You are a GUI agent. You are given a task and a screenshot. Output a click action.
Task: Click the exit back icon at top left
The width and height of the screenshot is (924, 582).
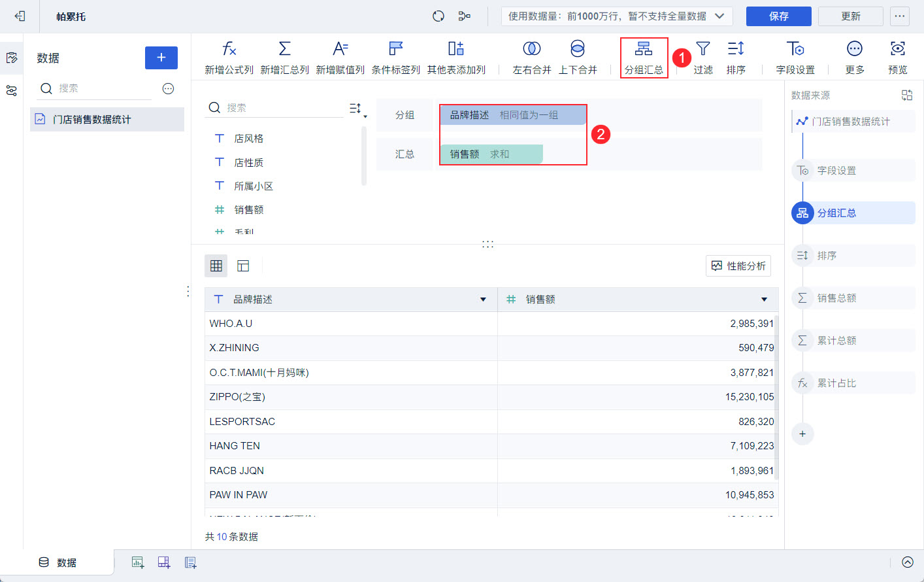coord(20,16)
